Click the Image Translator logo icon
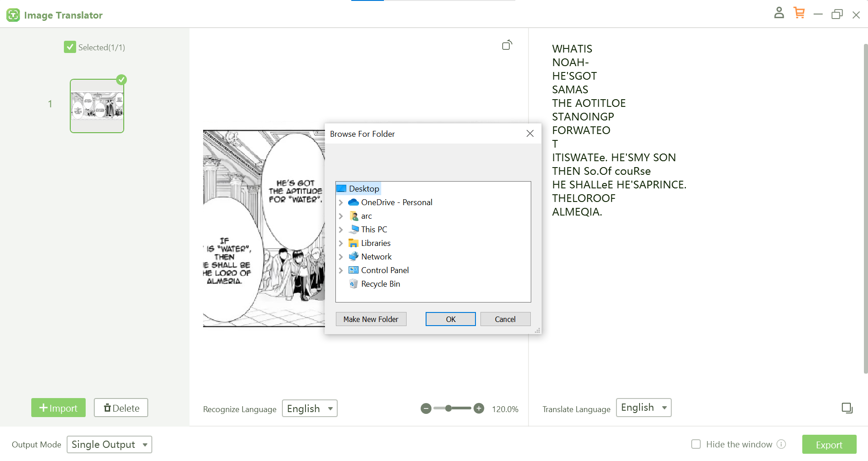Image resolution: width=868 pixels, height=461 pixels. [x=13, y=14]
